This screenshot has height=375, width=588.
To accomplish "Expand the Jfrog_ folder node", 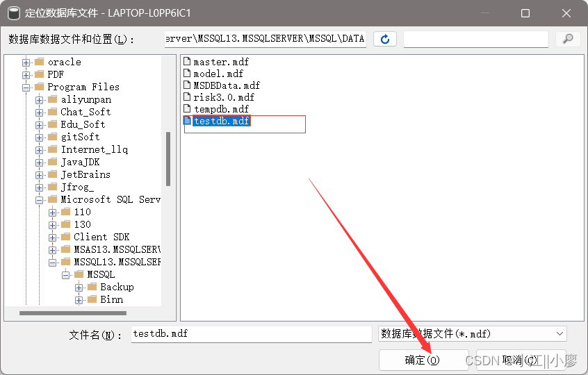I will click(x=39, y=187).
